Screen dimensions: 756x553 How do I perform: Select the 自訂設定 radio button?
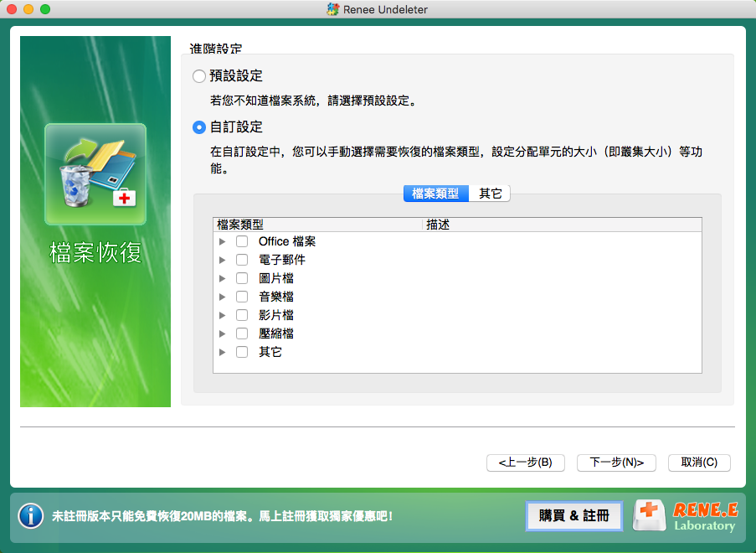point(199,127)
